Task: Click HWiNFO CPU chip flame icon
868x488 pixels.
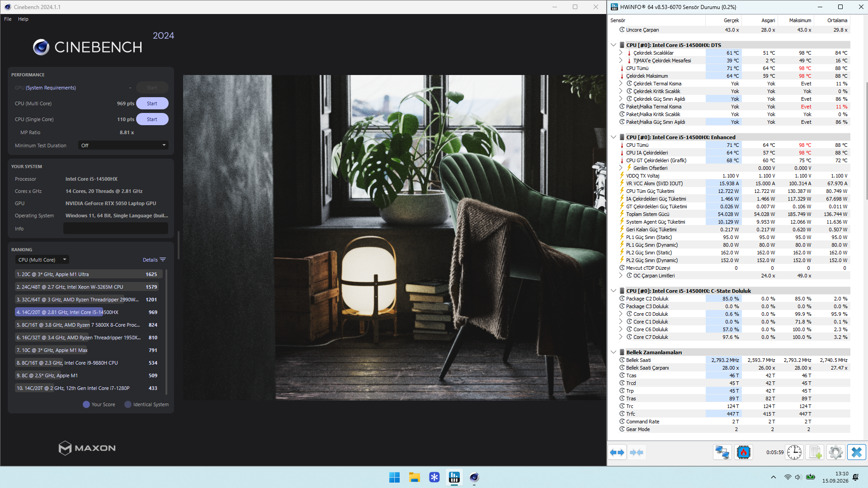Action: 743,452
